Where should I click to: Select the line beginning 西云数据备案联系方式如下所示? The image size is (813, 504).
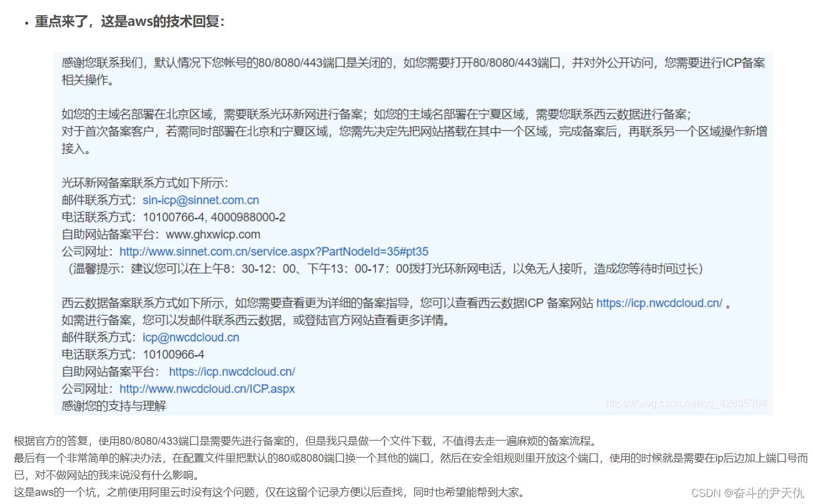click(x=398, y=303)
